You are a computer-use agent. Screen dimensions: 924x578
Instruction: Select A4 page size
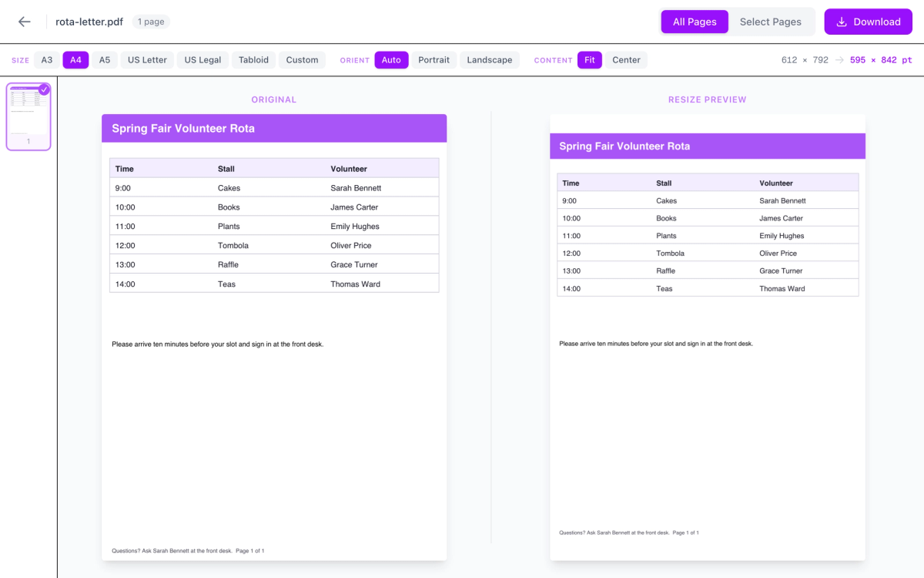(x=76, y=60)
